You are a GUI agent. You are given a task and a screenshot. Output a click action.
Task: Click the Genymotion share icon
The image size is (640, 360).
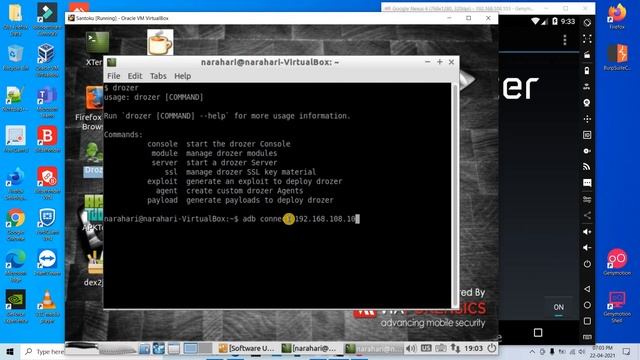[587, 215]
